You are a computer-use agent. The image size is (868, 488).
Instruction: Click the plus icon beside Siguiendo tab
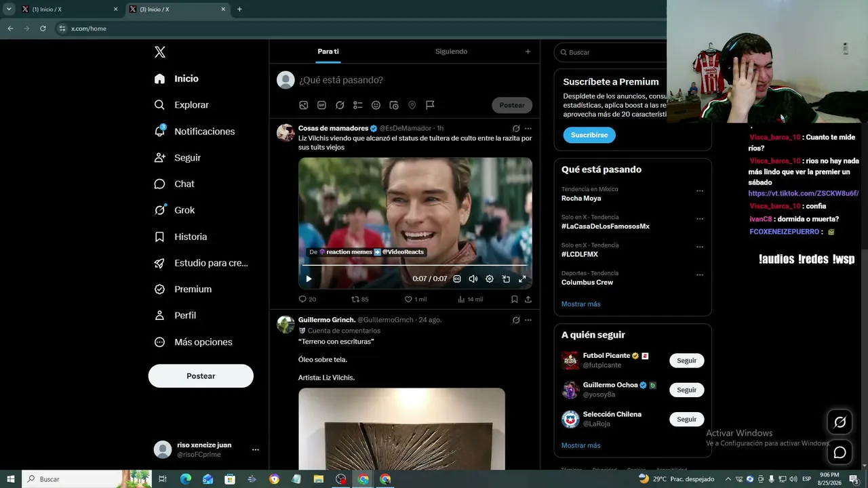tap(528, 52)
